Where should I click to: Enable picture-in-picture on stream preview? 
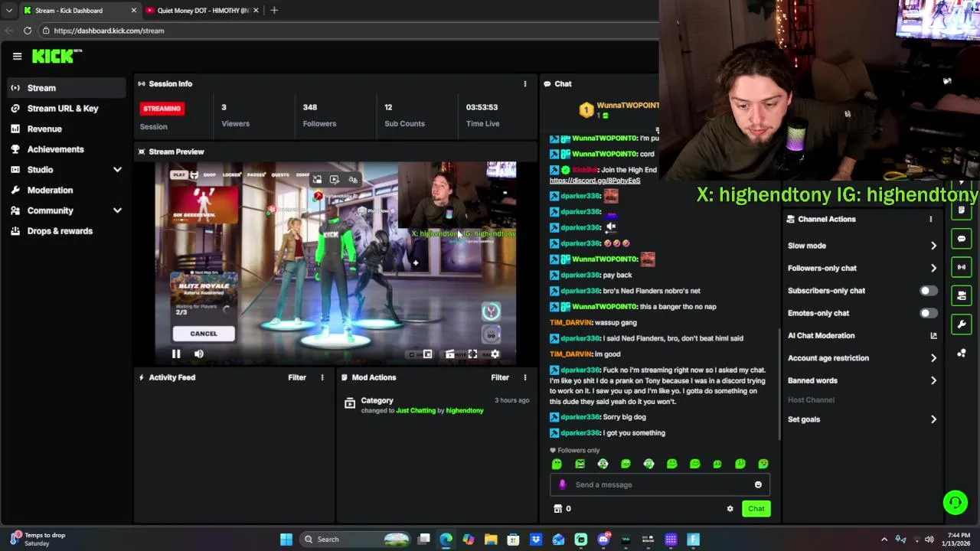427,354
